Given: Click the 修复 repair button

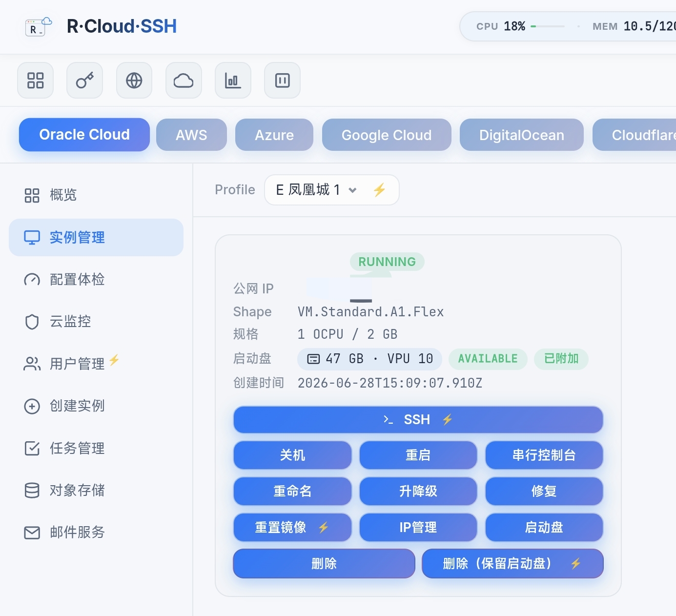Looking at the screenshot, I should pyautogui.click(x=544, y=492).
